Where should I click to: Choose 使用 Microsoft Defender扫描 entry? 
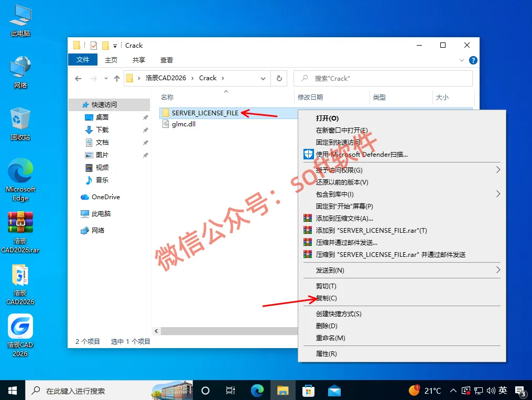point(401,154)
